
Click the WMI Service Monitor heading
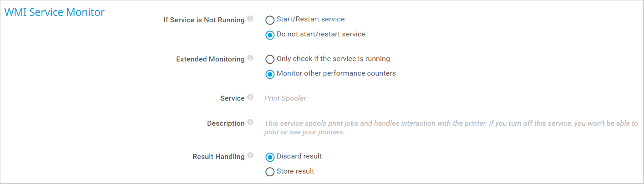pyautogui.click(x=55, y=12)
